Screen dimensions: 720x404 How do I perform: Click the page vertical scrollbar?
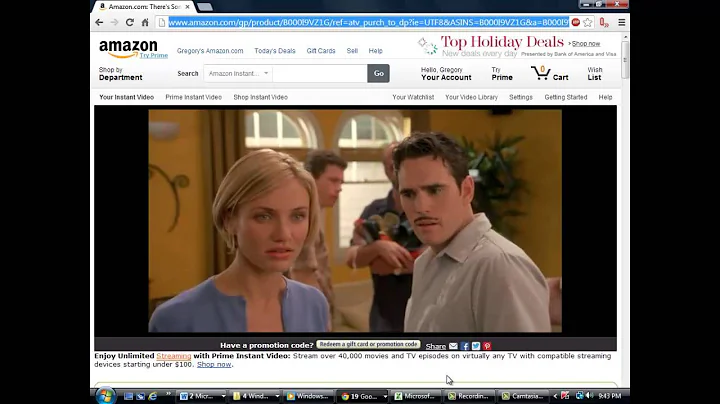pos(625,60)
